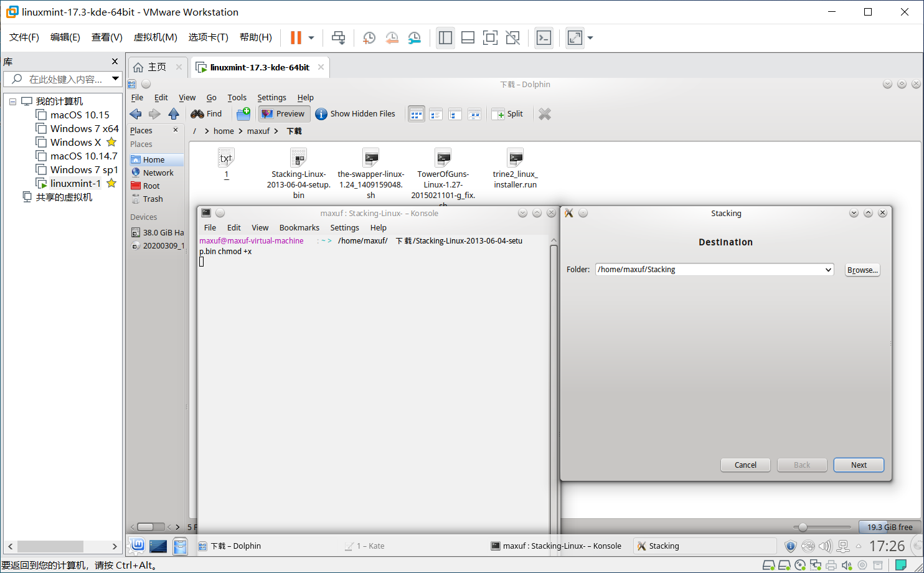Open Dolphin's Tools menu
924x573 pixels.
237,98
